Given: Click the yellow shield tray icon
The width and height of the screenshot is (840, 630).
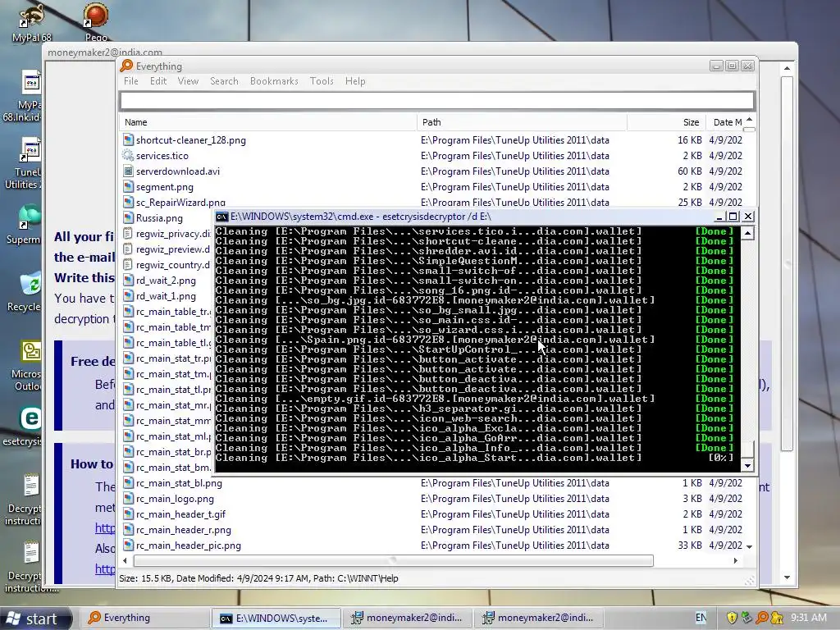Looking at the screenshot, I should (731, 618).
